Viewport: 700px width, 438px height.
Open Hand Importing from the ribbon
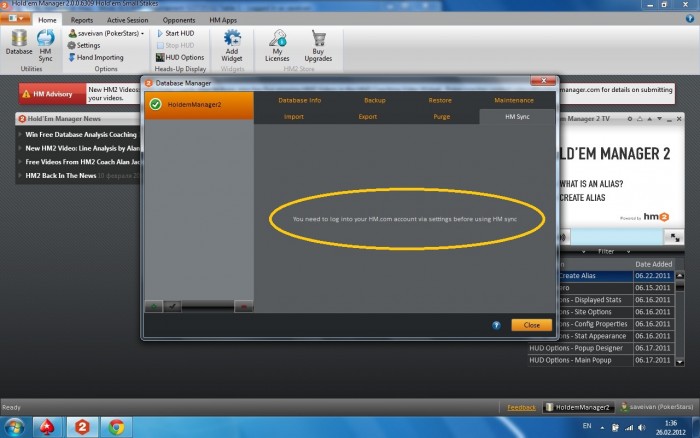[x=96, y=57]
